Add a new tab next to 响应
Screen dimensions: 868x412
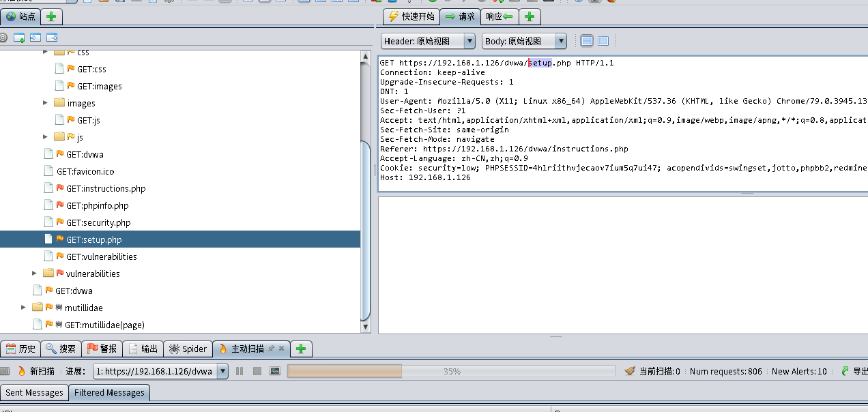(x=530, y=16)
